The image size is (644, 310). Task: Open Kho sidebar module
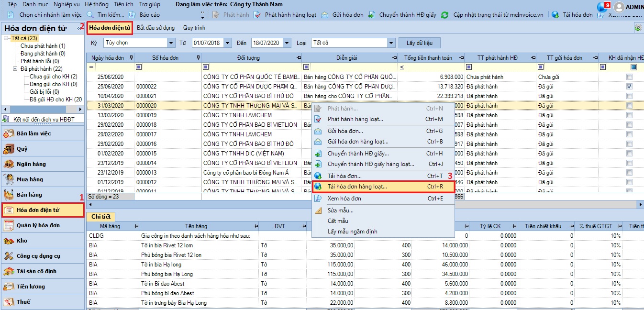pyautogui.click(x=43, y=241)
